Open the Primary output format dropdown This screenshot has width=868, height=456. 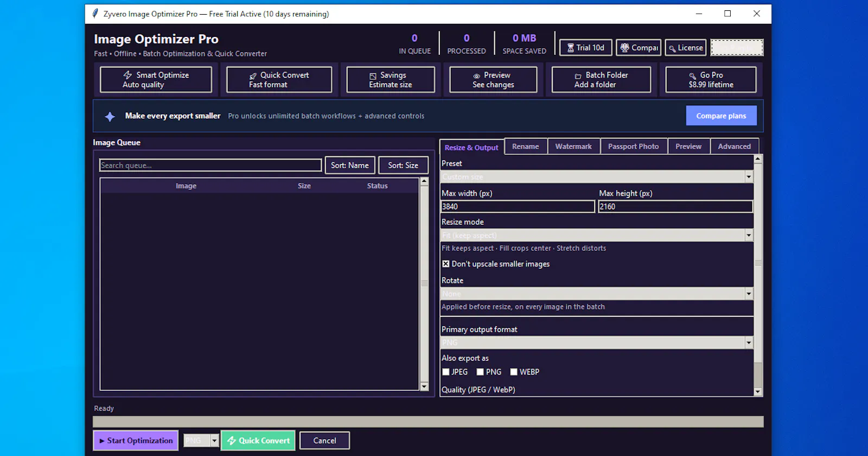(597, 343)
